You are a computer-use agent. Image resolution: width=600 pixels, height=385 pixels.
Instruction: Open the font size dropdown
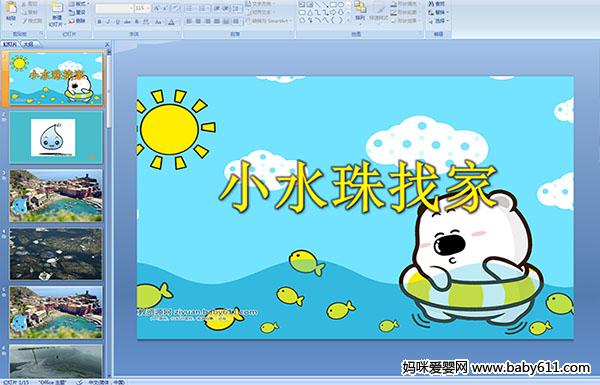[x=142, y=8]
